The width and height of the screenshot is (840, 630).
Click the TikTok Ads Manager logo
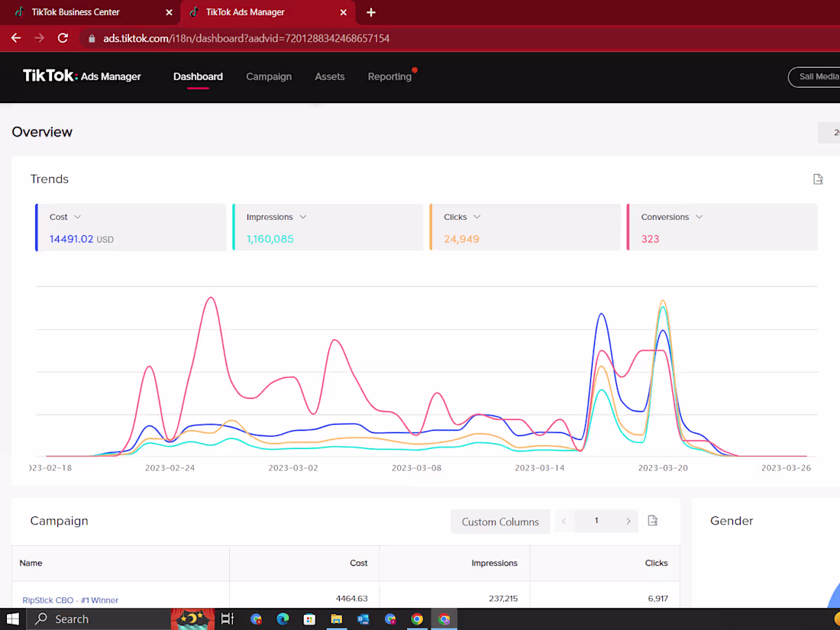point(82,76)
